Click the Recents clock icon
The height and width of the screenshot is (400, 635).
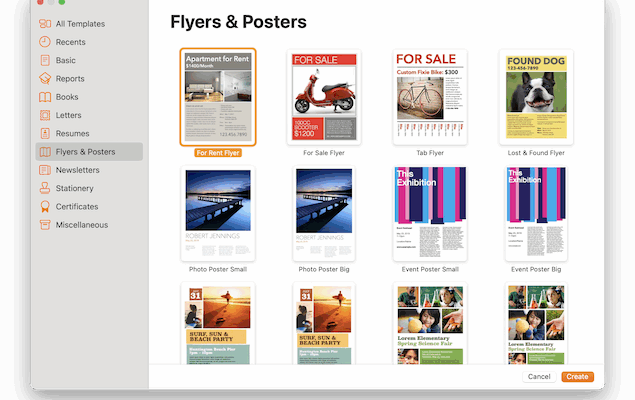pos(45,42)
